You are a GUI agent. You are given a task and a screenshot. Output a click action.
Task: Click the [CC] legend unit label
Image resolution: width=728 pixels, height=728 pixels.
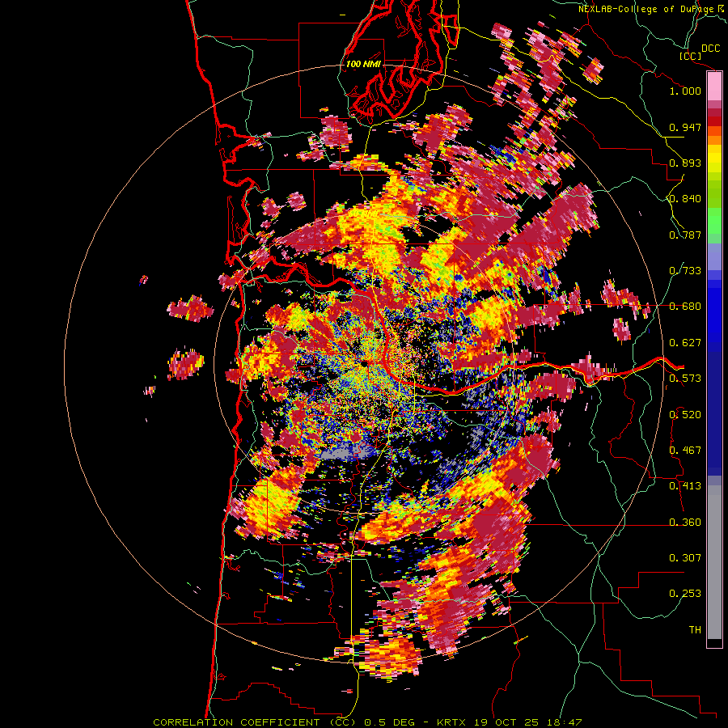click(x=690, y=56)
